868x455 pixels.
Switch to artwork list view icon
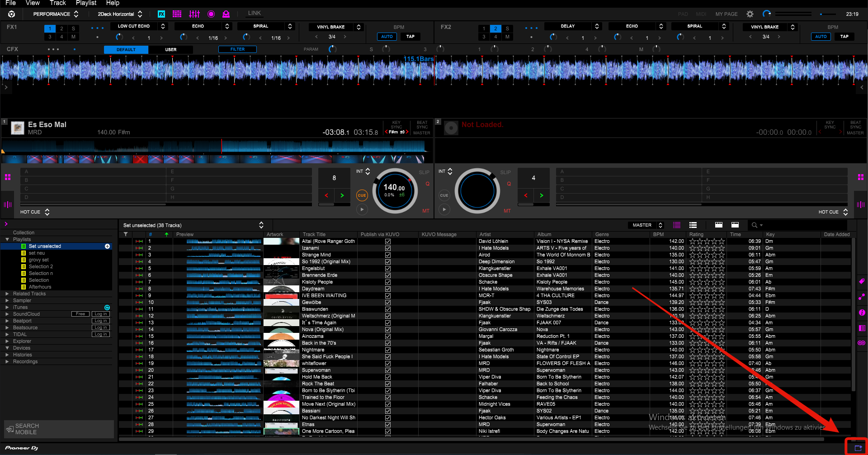pyautogui.click(x=693, y=225)
